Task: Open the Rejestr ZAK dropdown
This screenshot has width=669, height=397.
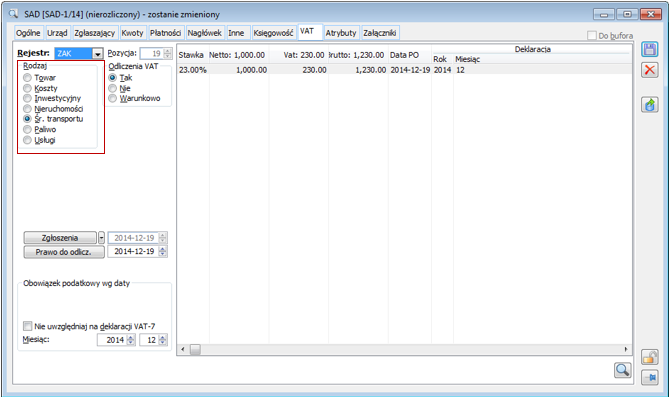Action: (x=98, y=53)
